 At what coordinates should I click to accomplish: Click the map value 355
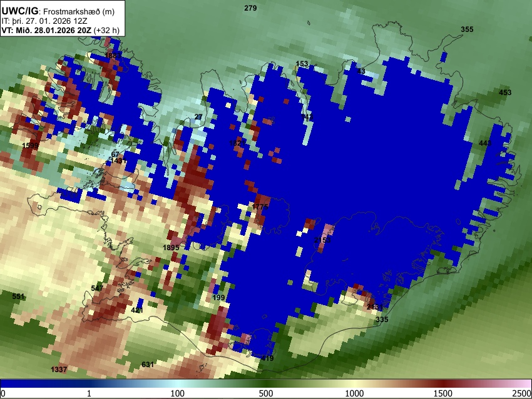click(467, 29)
